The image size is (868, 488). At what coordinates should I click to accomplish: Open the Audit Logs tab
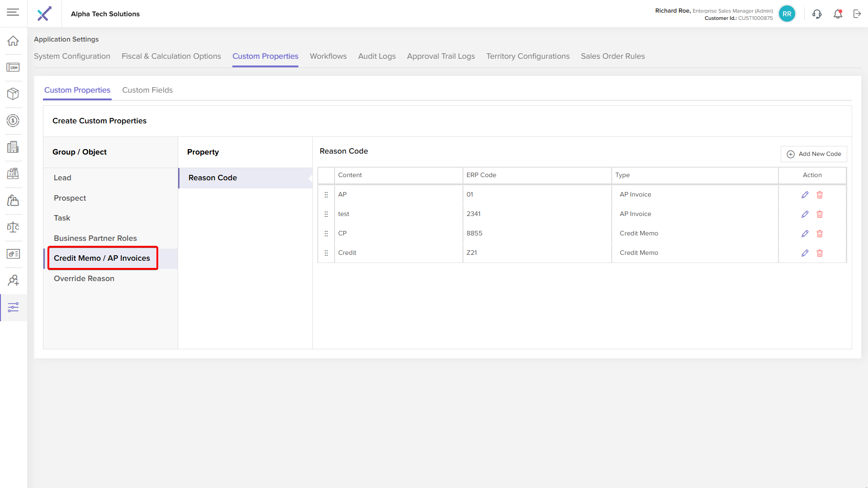(x=377, y=56)
